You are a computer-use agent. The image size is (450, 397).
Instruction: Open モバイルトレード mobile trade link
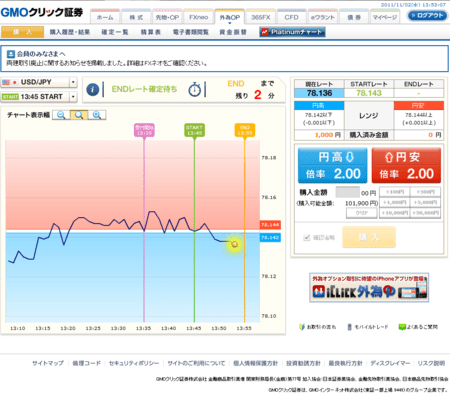point(368,327)
